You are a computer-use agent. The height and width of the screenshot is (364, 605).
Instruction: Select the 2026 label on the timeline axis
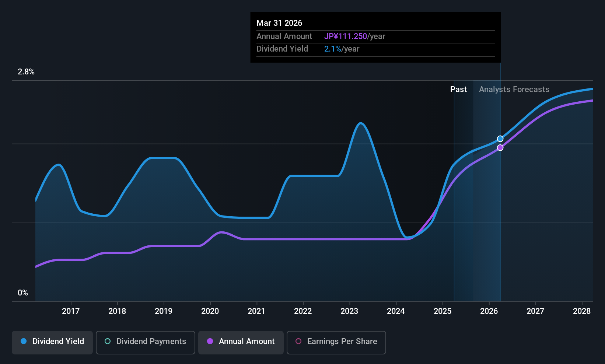pos(489,311)
